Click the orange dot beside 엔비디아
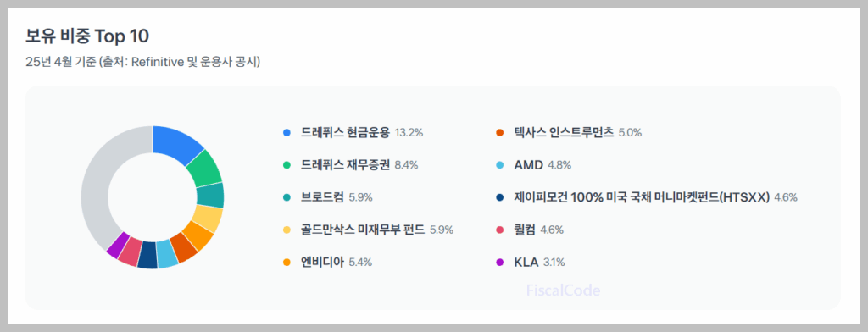 287,262
